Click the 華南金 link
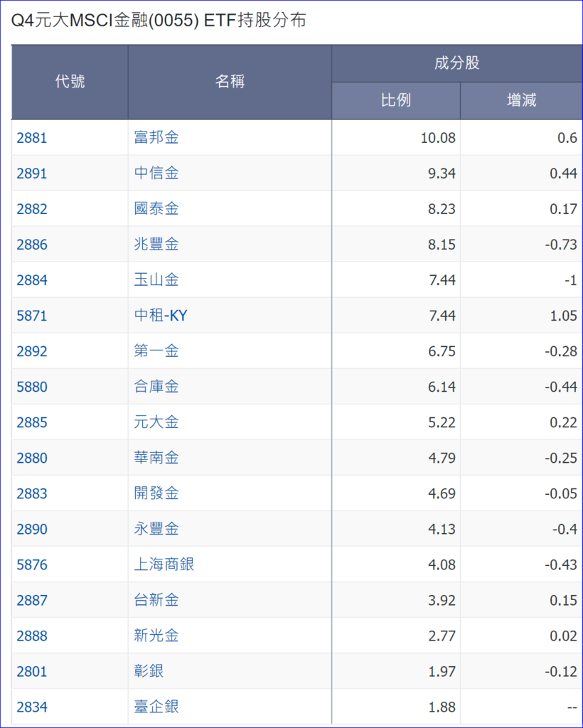 tap(156, 459)
